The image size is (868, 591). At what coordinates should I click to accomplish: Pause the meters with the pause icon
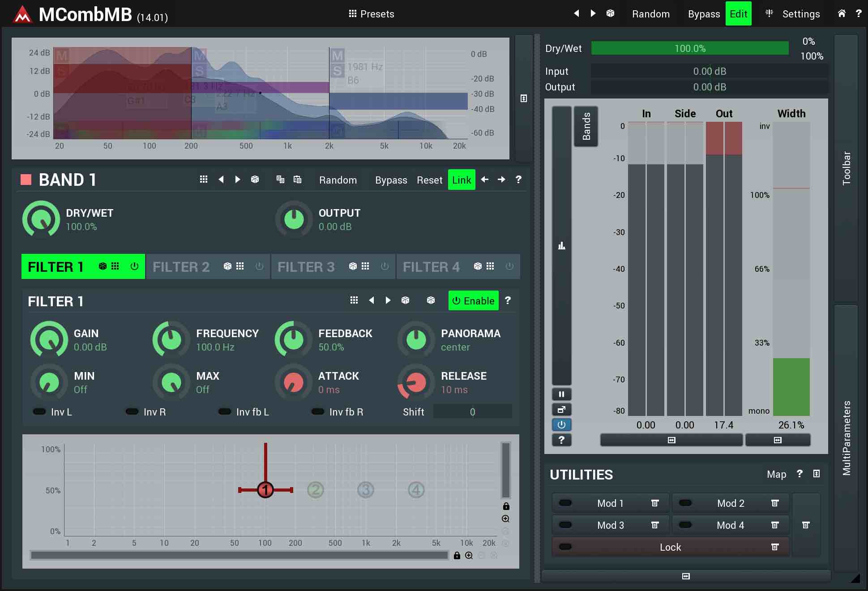pyautogui.click(x=561, y=394)
